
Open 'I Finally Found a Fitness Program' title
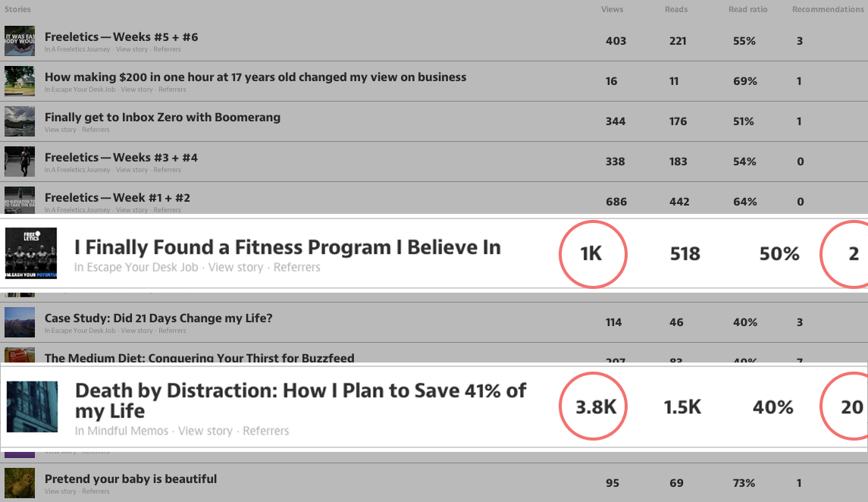click(x=287, y=247)
